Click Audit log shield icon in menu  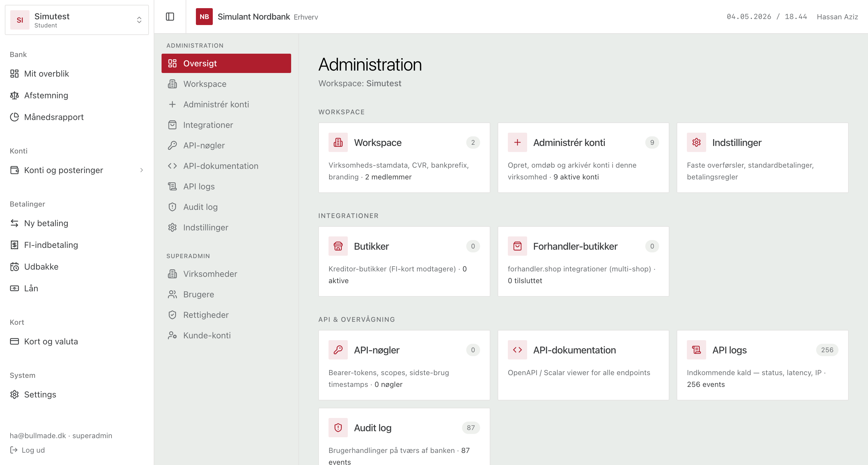[172, 207]
